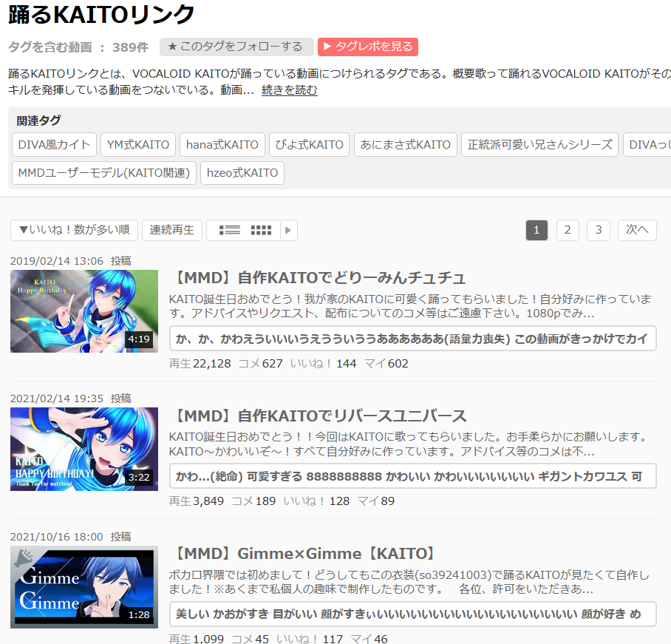The width and height of the screenshot is (671, 644).
Task: Click post date 2019/02/14 13:06
Action: pos(57,261)
